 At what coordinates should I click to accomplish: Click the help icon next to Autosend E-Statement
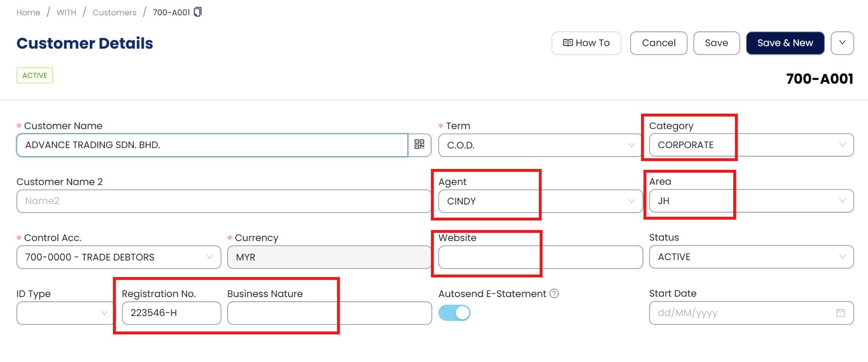(554, 293)
